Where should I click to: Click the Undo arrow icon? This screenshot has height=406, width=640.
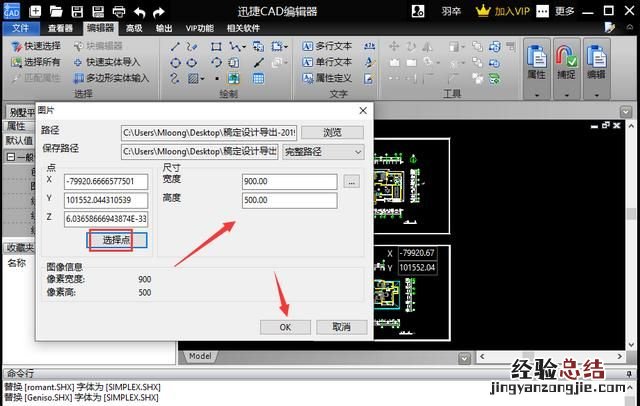[139, 11]
